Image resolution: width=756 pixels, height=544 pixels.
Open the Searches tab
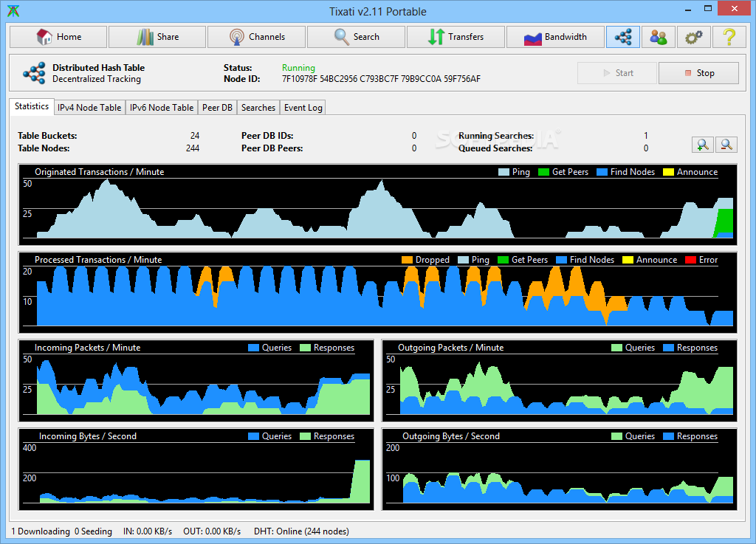(x=258, y=108)
